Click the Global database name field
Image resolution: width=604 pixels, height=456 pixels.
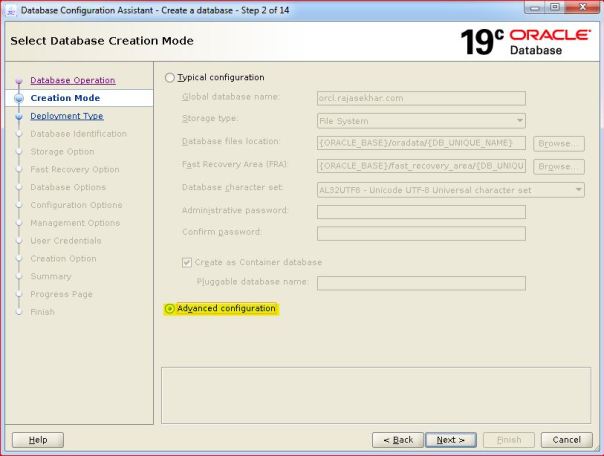[421, 98]
